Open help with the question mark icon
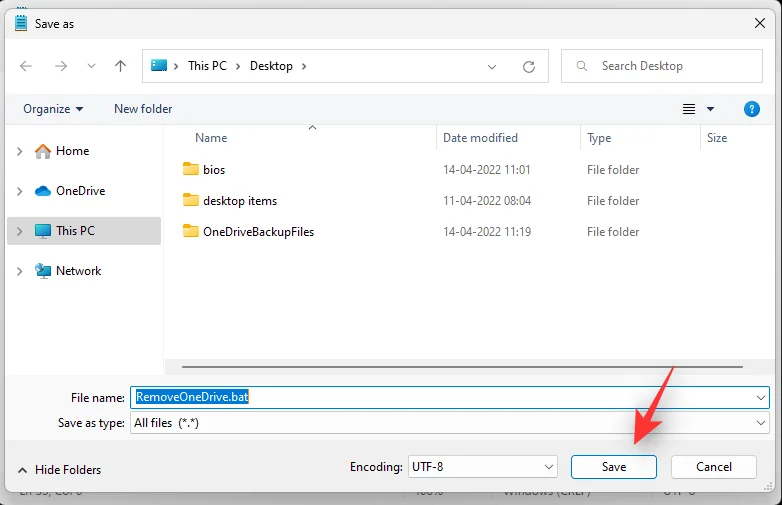782x505 pixels. click(752, 109)
